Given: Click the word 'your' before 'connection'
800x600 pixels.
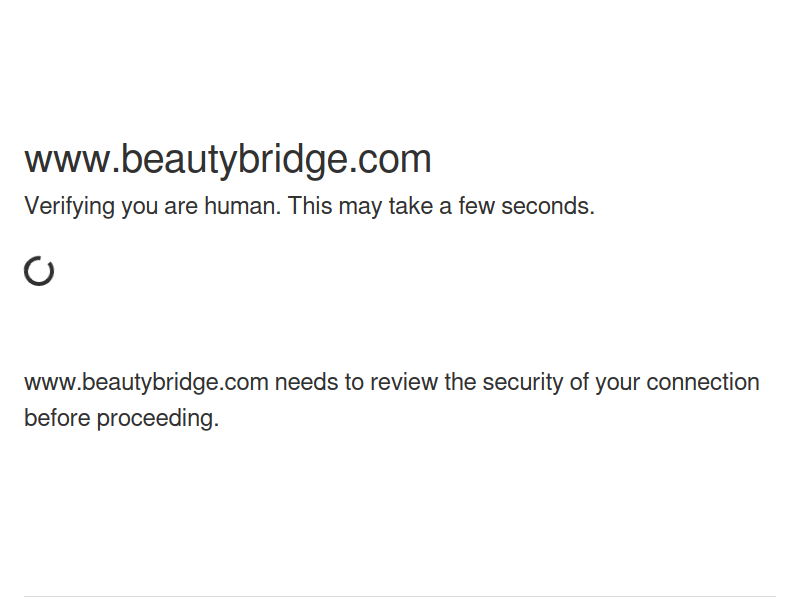Looking at the screenshot, I should 617,383.
